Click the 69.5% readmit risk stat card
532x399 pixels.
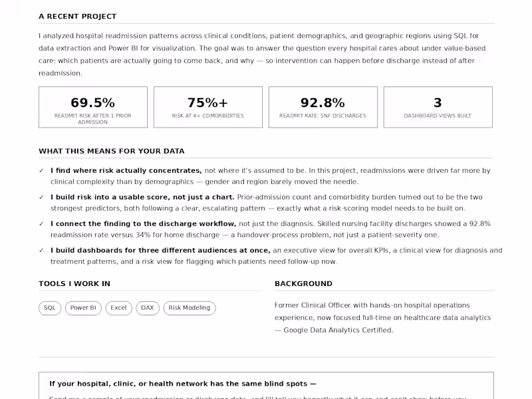[x=93, y=107]
